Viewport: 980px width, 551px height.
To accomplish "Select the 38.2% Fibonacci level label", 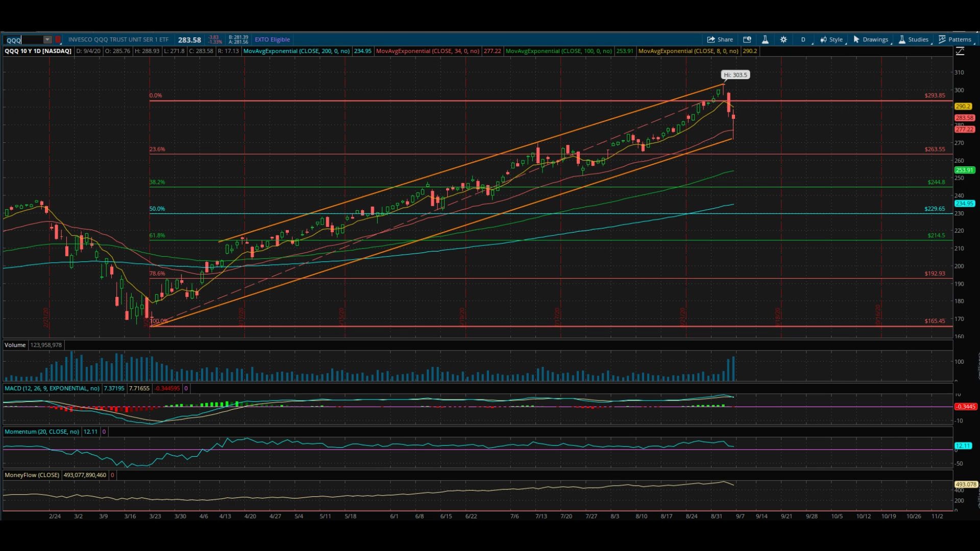I will point(157,182).
